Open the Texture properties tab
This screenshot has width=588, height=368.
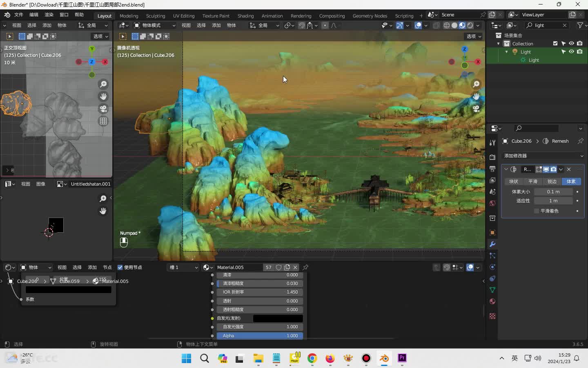coord(492,316)
